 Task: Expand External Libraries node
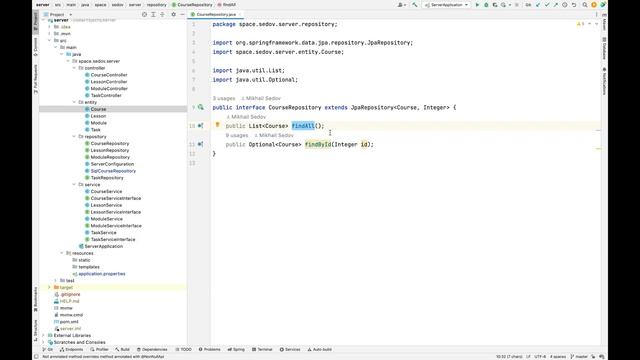coord(44,335)
